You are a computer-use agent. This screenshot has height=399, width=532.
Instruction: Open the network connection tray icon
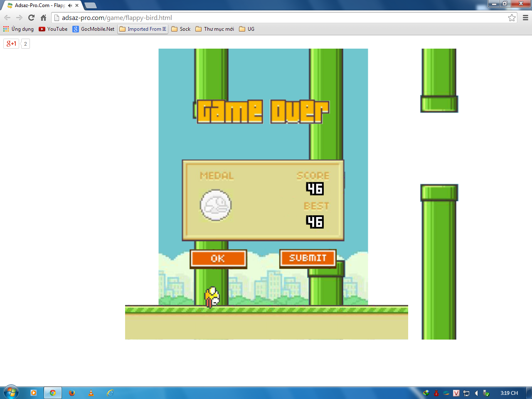(x=466, y=393)
